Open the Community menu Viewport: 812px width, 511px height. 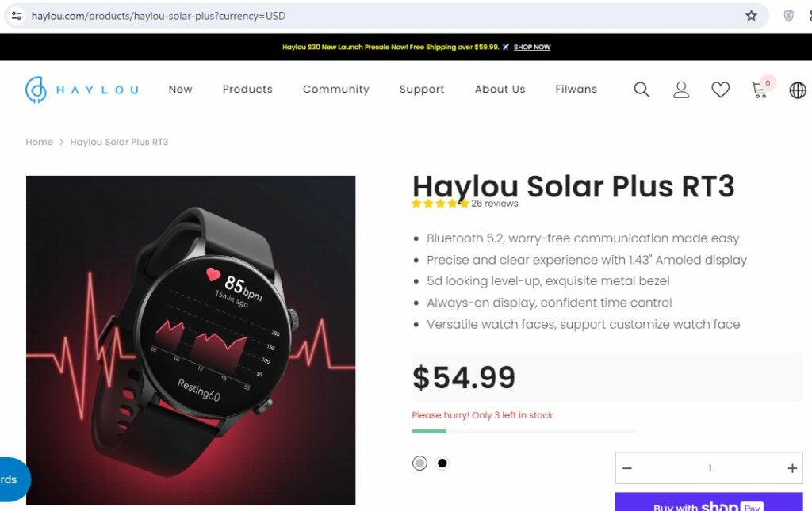coord(336,89)
